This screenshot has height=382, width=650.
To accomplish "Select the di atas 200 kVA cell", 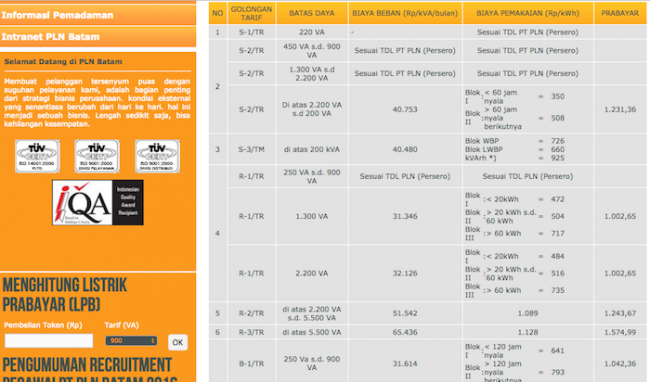I will (x=312, y=150).
